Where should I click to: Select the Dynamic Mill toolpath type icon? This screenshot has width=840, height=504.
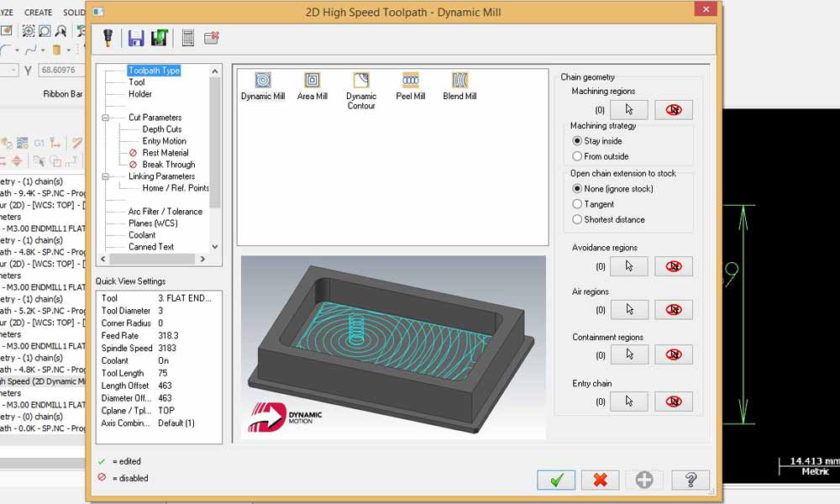[x=262, y=87]
